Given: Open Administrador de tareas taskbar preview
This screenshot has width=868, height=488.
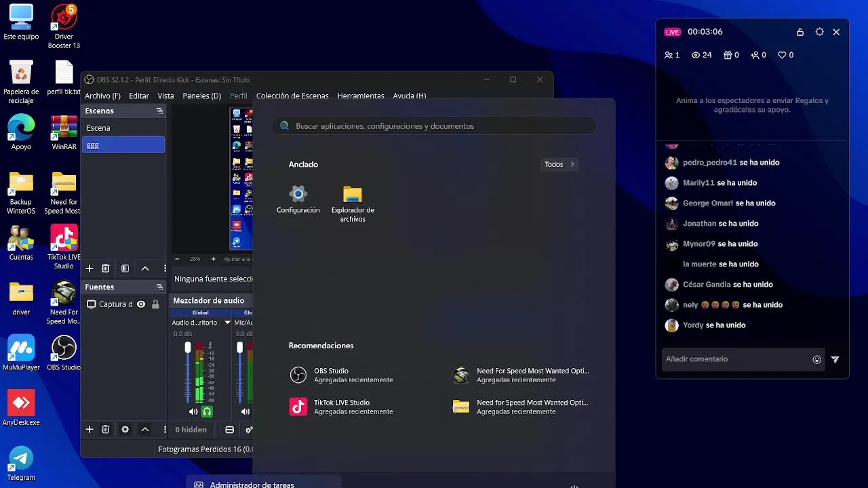Looking at the screenshot, I should tap(264, 483).
